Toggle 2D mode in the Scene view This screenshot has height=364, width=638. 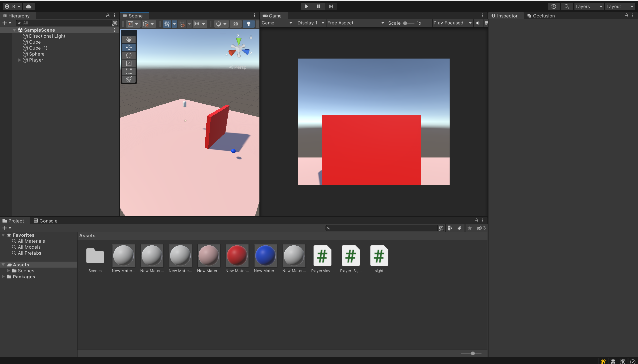click(x=235, y=24)
